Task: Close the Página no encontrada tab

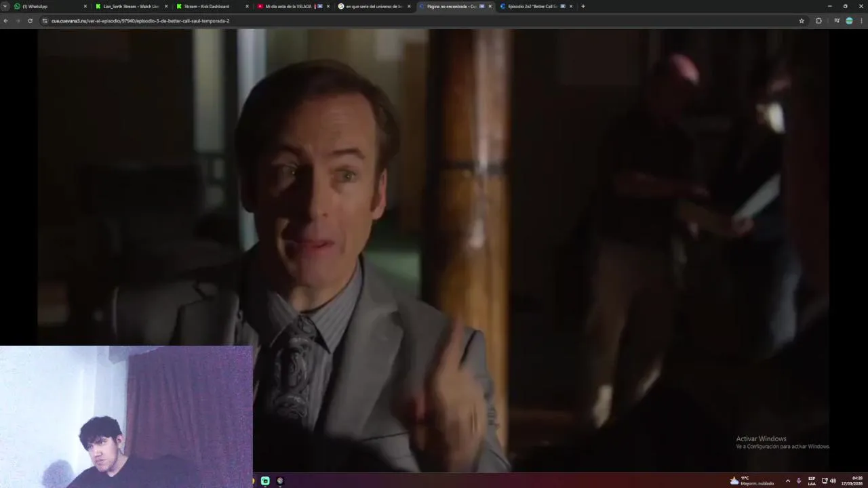Action: (x=490, y=6)
